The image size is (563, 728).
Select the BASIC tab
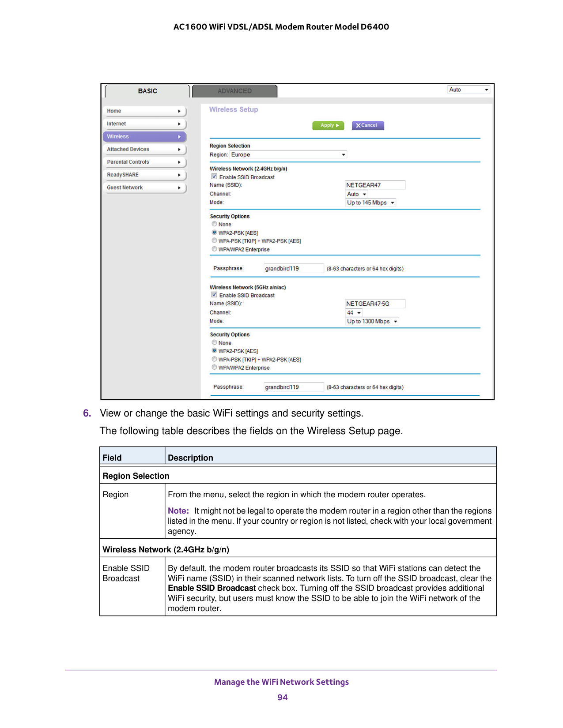point(147,91)
